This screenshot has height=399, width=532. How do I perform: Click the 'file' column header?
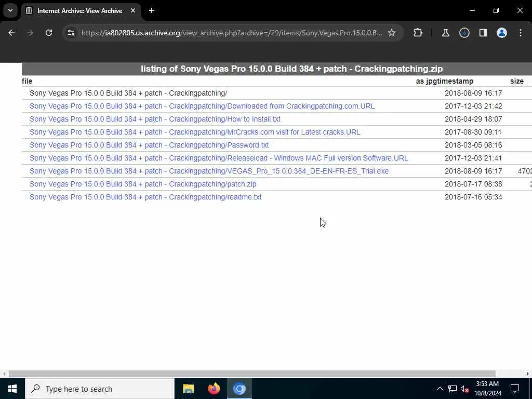point(27,81)
